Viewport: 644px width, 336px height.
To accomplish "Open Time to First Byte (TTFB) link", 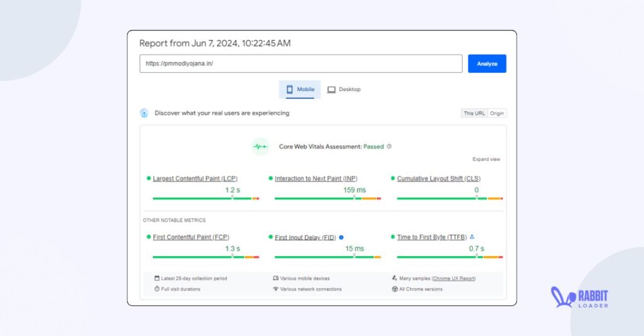I will click(x=431, y=237).
